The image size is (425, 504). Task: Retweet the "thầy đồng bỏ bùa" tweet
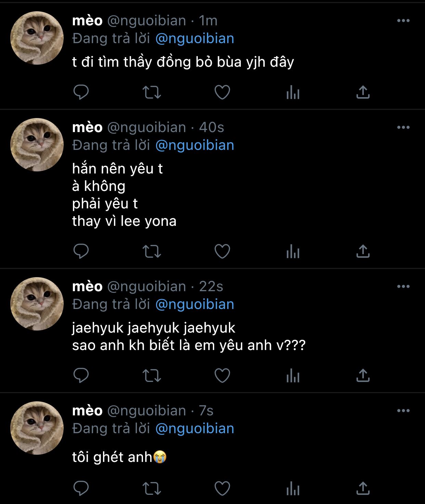click(x=152, y=92)
